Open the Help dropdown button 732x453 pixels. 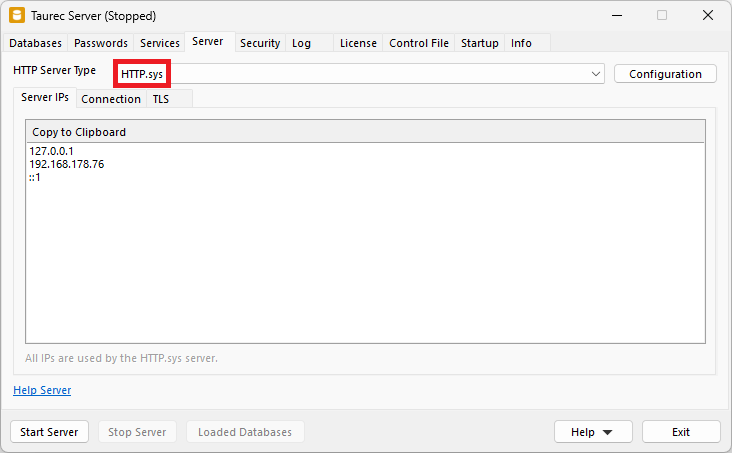pos(593,432)
